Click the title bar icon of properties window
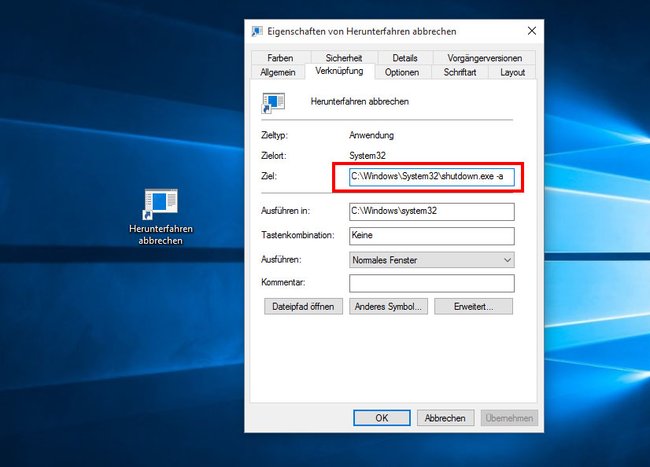This screenshot has width=650, height=467. click(x=257, y=31)
